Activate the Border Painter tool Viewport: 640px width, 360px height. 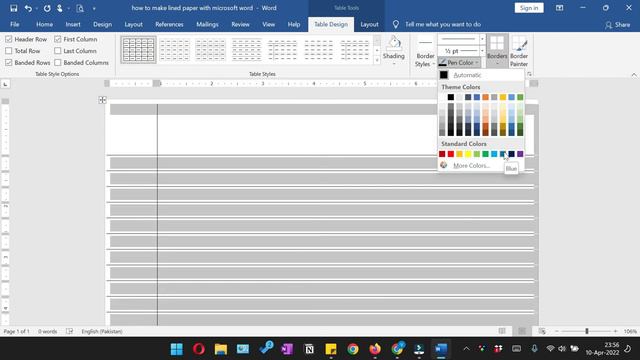pyautogui.click(x=519, y=51)
